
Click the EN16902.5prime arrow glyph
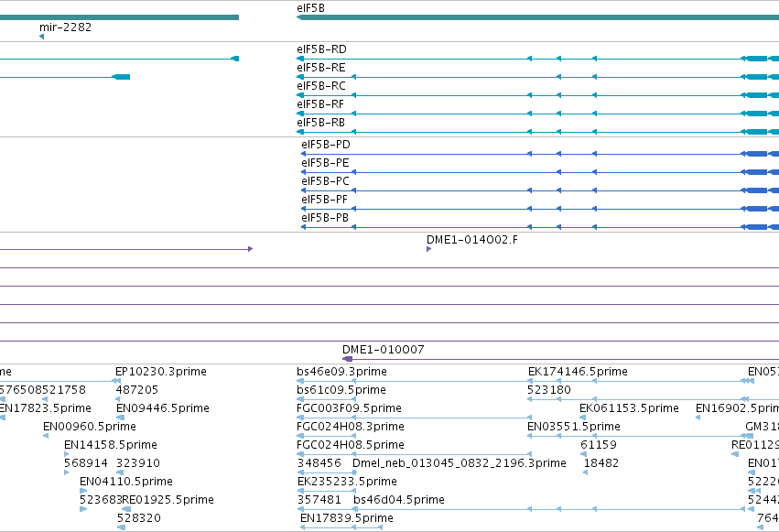point(698,418)
